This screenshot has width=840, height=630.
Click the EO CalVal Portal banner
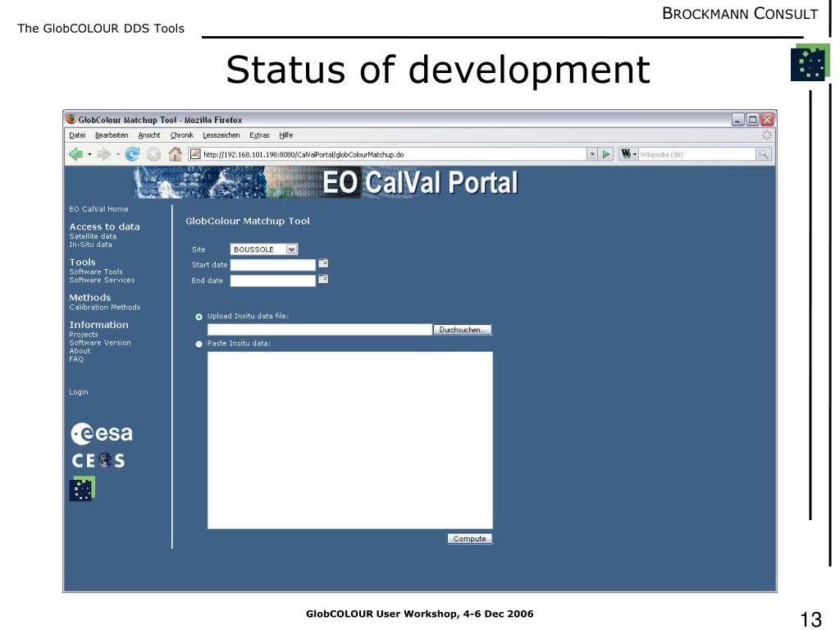326,182
